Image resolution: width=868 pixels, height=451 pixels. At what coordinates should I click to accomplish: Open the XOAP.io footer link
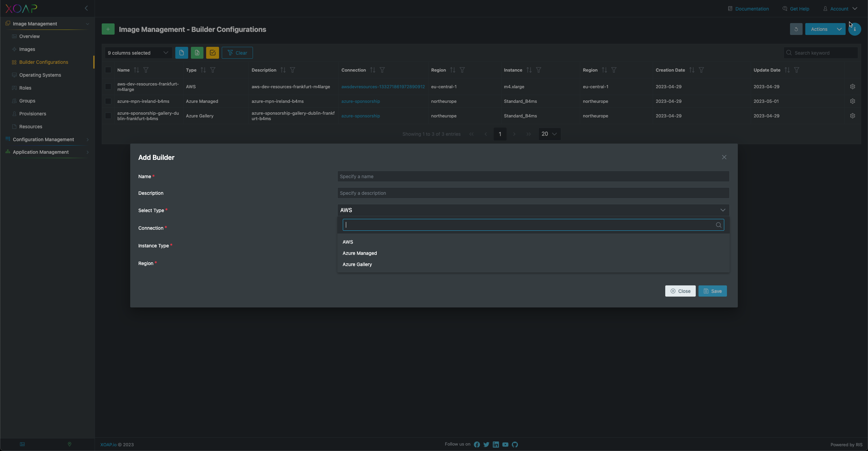point(108,445)
